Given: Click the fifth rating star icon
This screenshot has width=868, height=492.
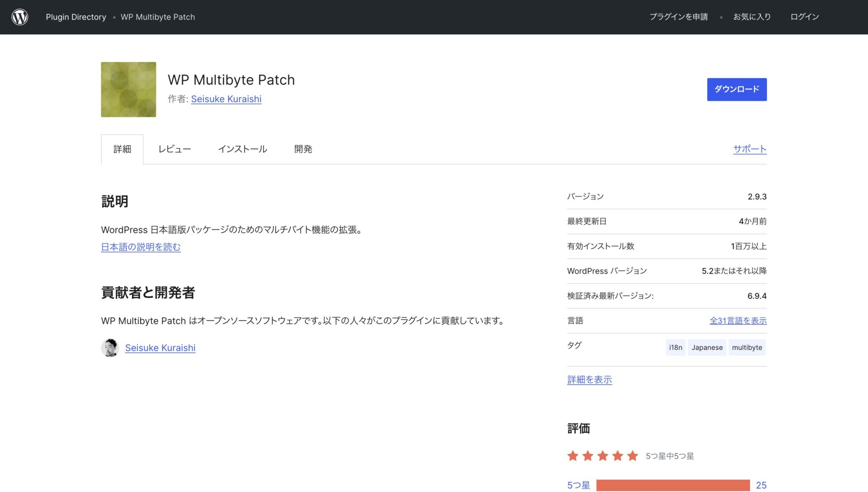Looking at the screenshot, I should point(632,456).
